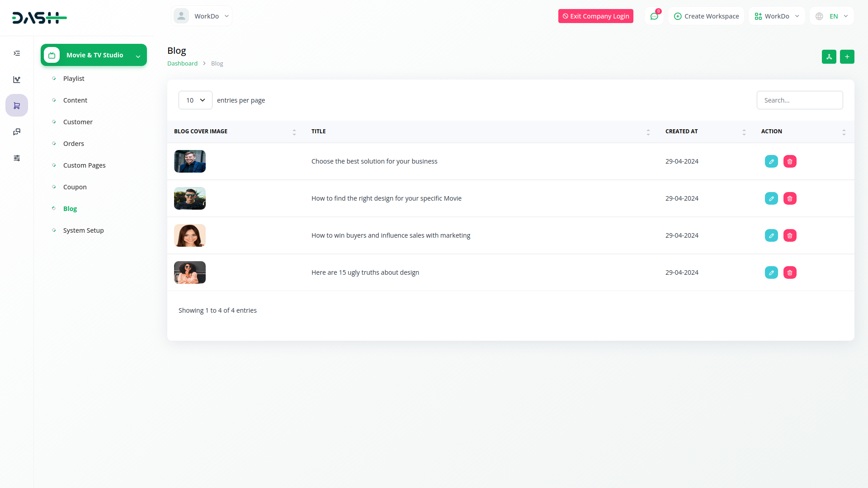Select the shopping cart sidebar icon

(x=17, y=106)
